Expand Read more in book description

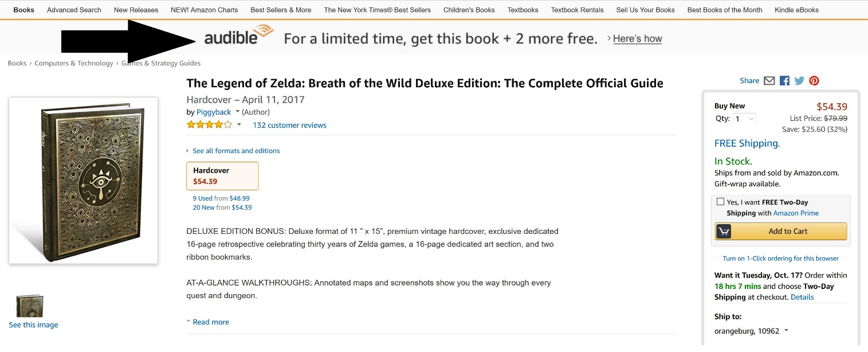tap(210, 322)
